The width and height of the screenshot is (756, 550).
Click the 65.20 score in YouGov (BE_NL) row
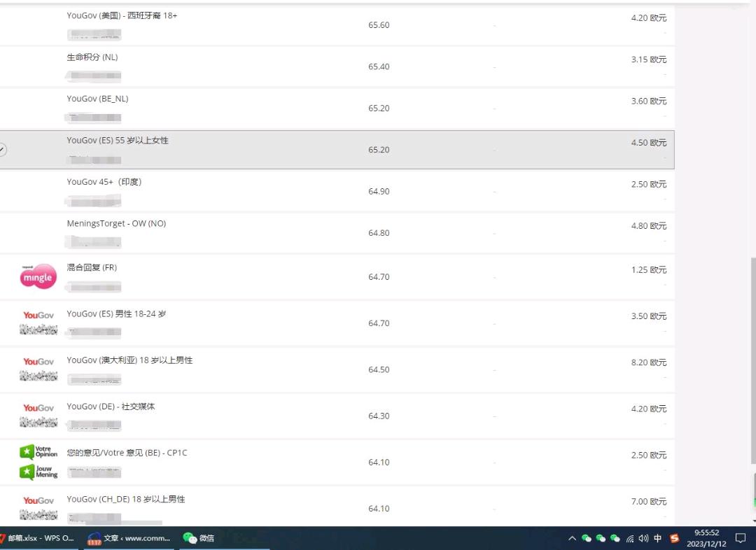(379, 108)
